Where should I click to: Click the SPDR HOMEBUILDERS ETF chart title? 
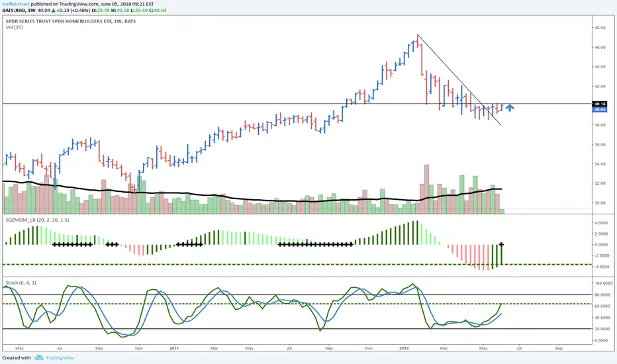70,21
